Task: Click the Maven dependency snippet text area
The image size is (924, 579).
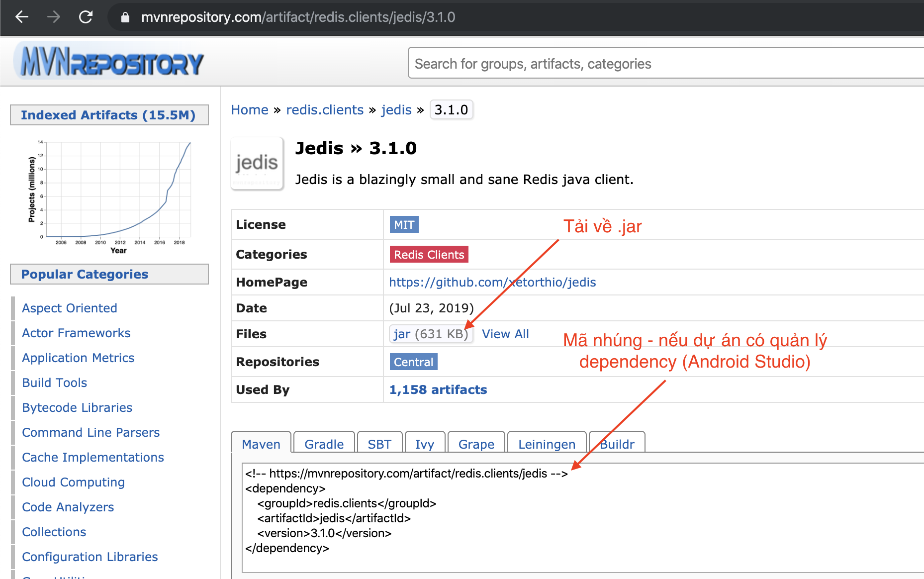Action: click(x=583, y=518)
